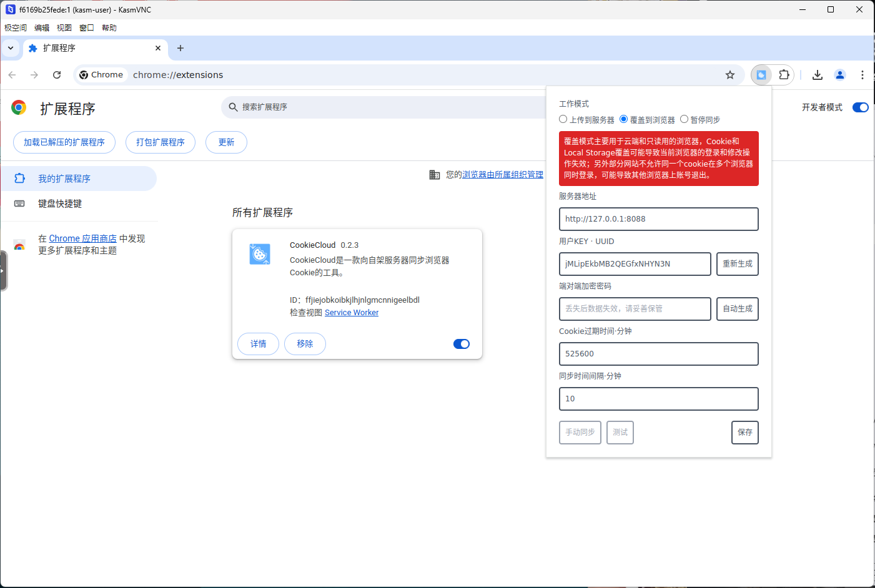Click the extension ID text
The width and height of the screenshot is (875, 588).
(x=355, y=300)
